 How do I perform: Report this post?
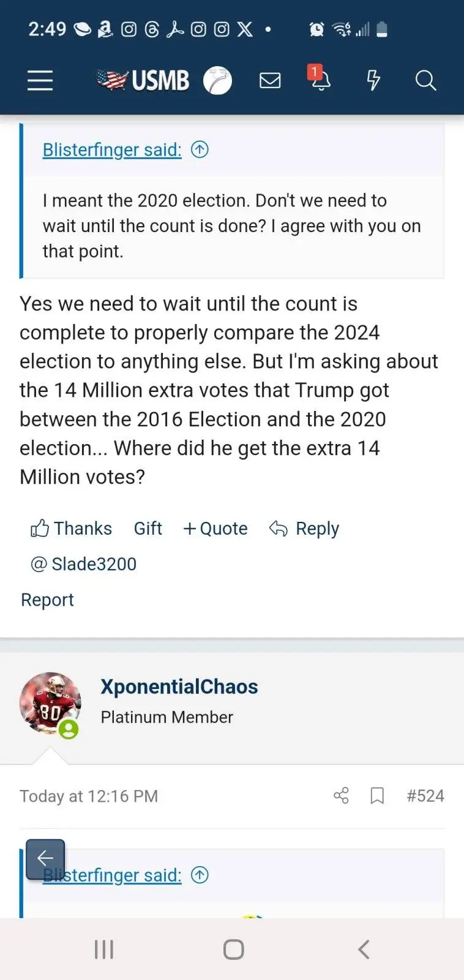(x=47, y=600)
